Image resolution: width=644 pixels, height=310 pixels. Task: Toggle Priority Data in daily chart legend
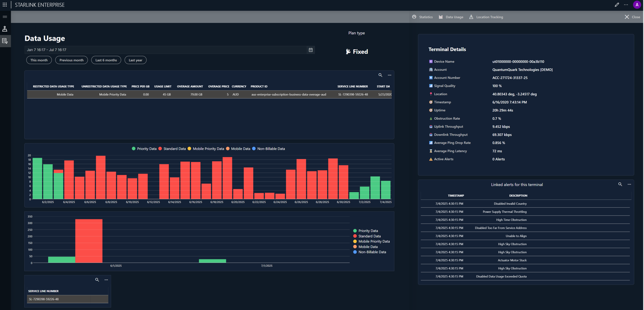pyautogui.click(x=144, y=149)
